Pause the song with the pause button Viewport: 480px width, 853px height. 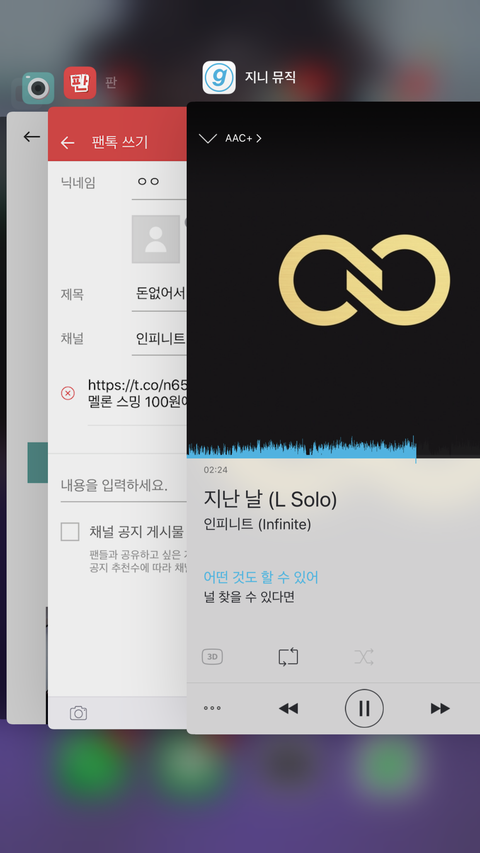[x=364, y=708]
